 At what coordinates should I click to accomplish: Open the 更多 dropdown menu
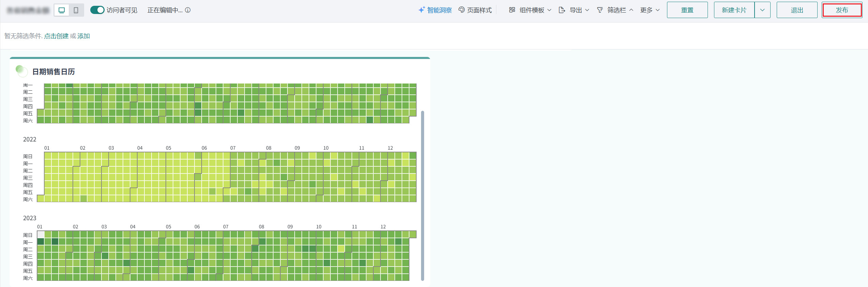tap(650, 10)
